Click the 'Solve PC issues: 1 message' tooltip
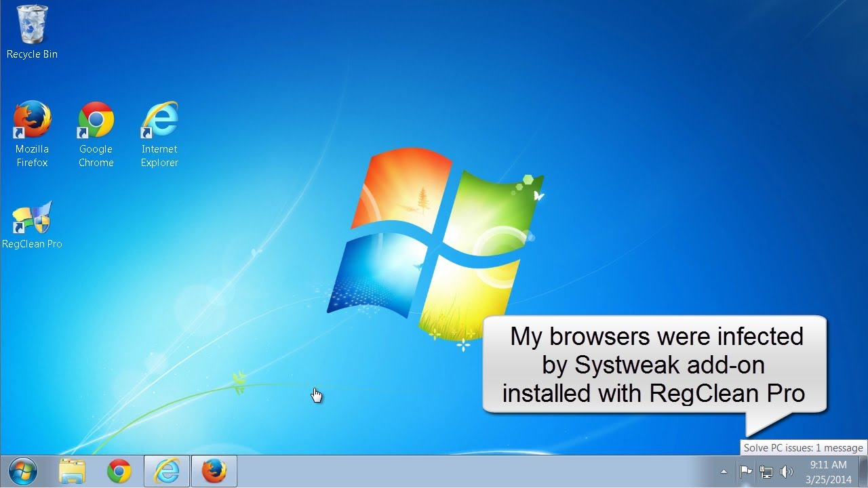The width and height of the screenshot is (868, 488). click(803, 448)
